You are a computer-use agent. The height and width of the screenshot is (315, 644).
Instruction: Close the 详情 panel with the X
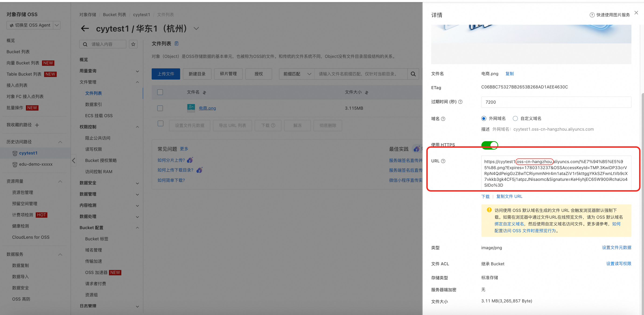[x=636, y=13]
